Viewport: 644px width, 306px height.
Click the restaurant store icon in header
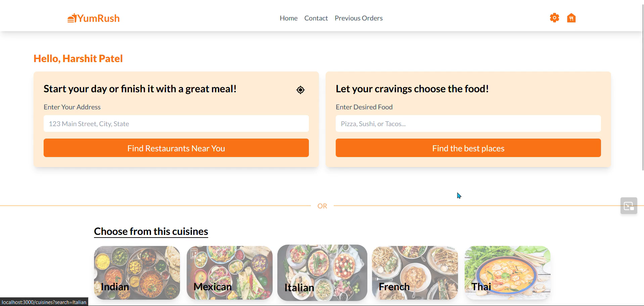coord(571,18)
